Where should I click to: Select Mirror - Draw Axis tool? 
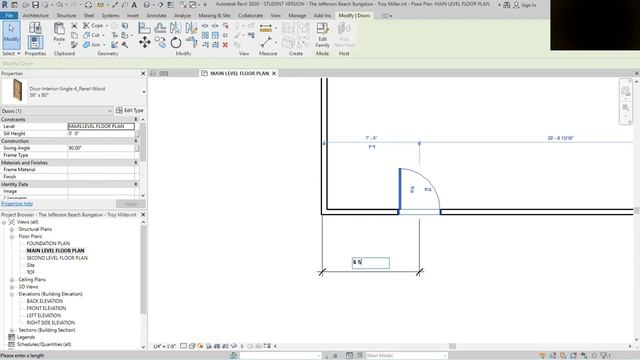coord(191,28)
